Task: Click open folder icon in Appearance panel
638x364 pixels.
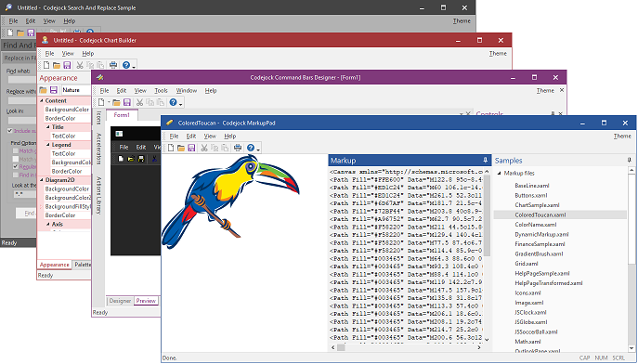Action: 43,90
